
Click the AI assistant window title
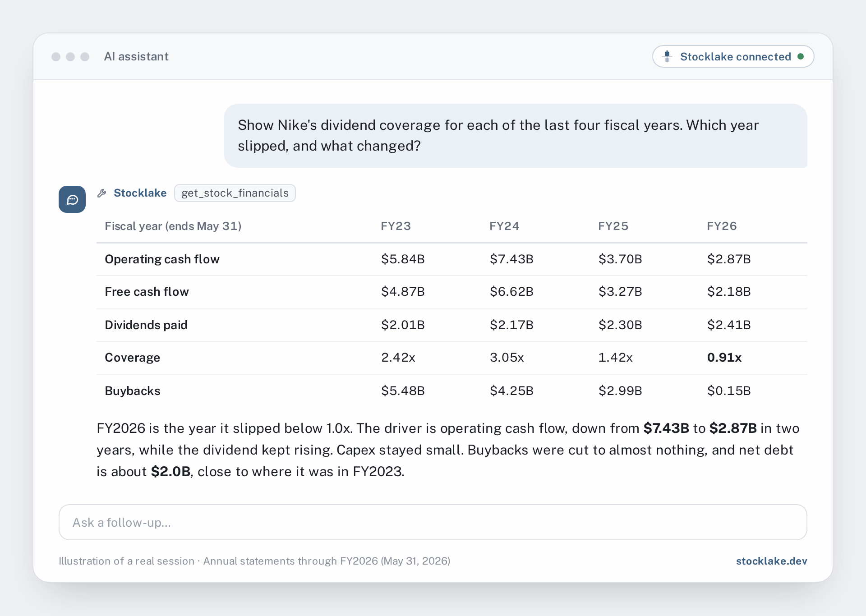pyautogui.click(x=136, y=56)
